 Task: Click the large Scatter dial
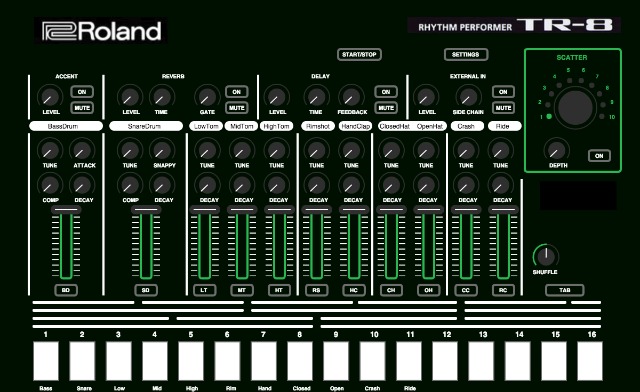[576, 107]
